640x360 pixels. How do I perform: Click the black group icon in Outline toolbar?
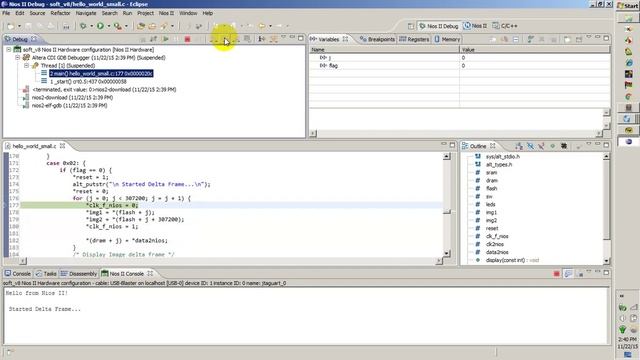coord(564,146)
